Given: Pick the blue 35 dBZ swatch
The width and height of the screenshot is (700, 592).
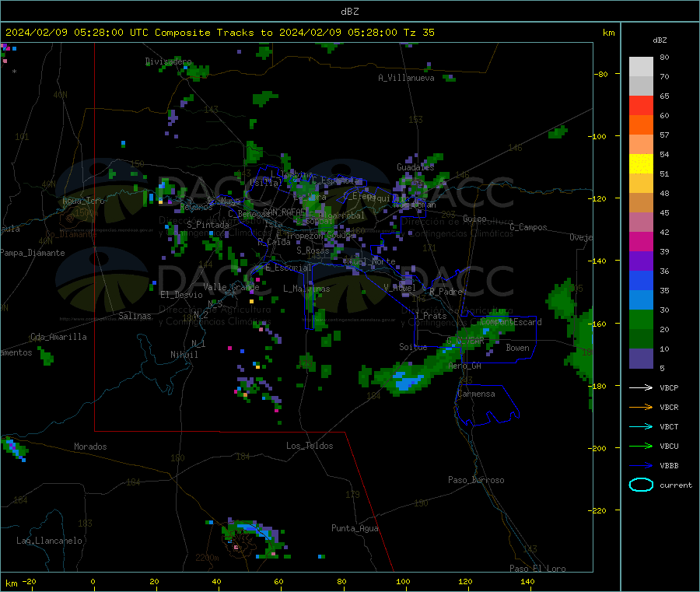Looking at the screenshot, I should [641, 280].
